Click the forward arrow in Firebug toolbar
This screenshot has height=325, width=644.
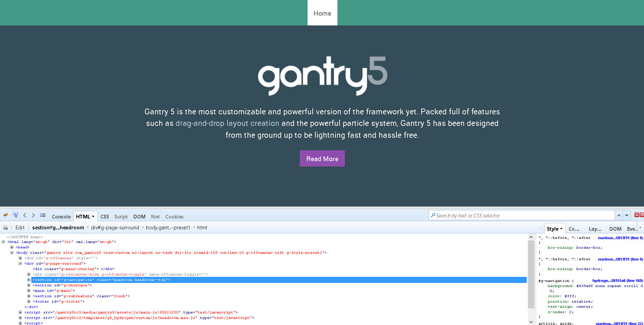(x=33, y=215)
